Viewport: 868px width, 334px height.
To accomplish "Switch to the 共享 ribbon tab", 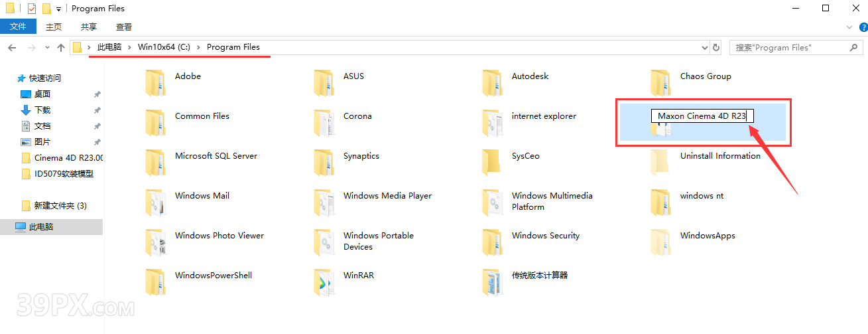I will pyautogui.click(x=89, y=27).
